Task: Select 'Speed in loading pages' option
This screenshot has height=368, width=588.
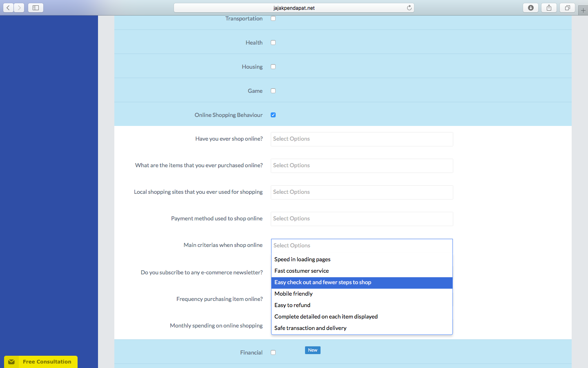Action: (362, 259)
